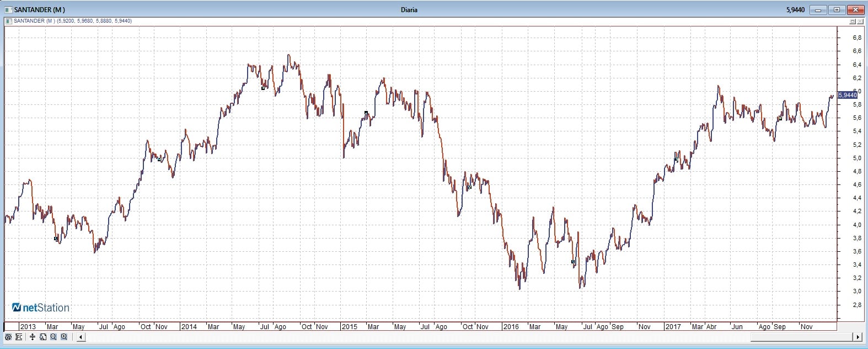Click the vertical compress/expand scale icon
Screen dimensions: 868x349
tap(33, 337)
